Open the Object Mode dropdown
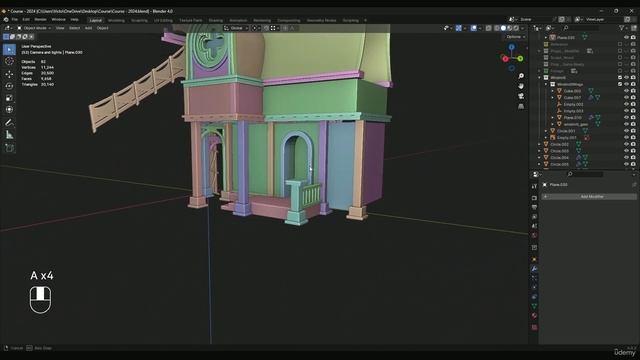The height and width of the screenshot is (360, 640). click(34, 28)
